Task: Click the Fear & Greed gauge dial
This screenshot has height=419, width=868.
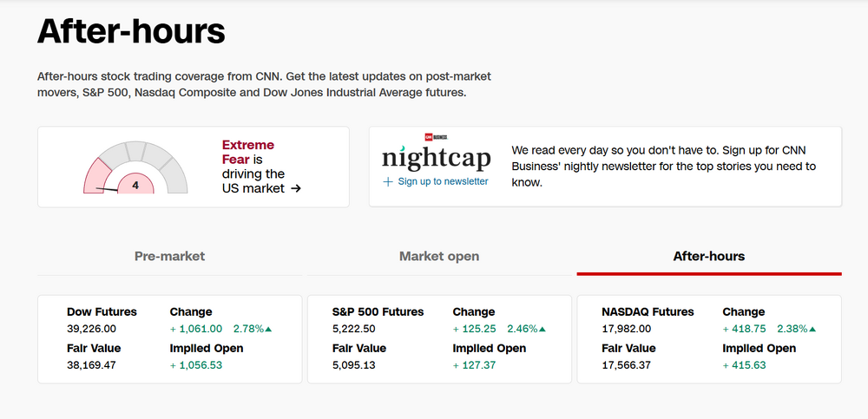Action: [x=135, y=167]
